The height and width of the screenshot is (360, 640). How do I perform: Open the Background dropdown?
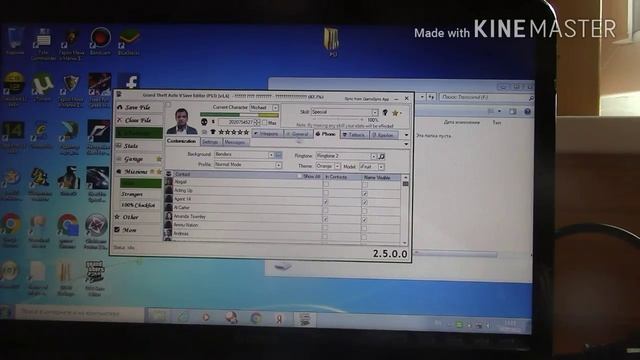coord(244,155)
